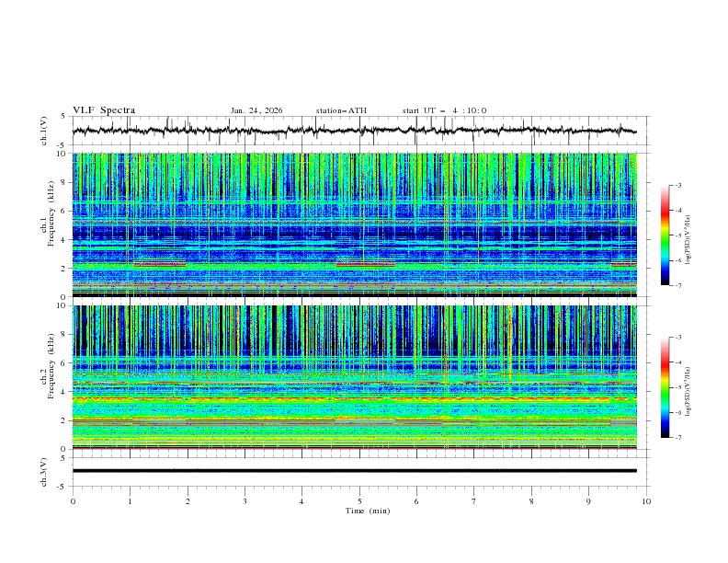Click the upper log(PSD) color bar
This screenshot has height=563, width=728.
(665, 236)
